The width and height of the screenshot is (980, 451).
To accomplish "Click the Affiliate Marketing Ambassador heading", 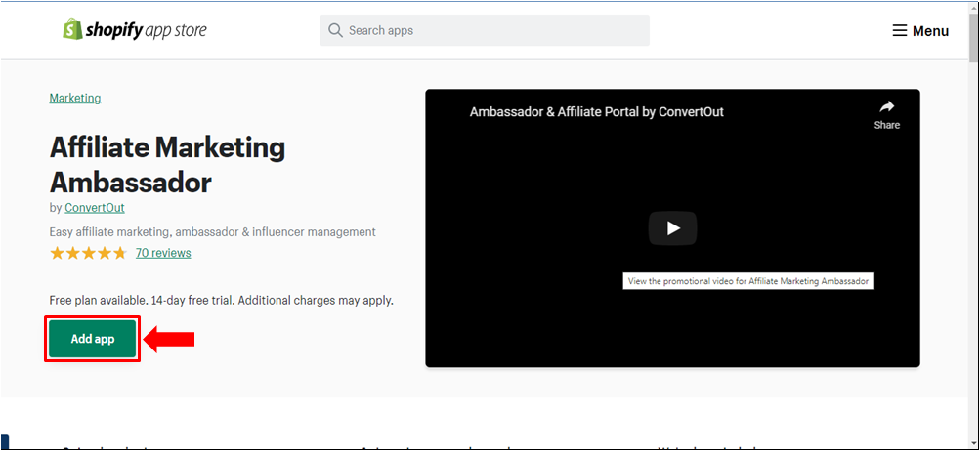I will 167,165.
